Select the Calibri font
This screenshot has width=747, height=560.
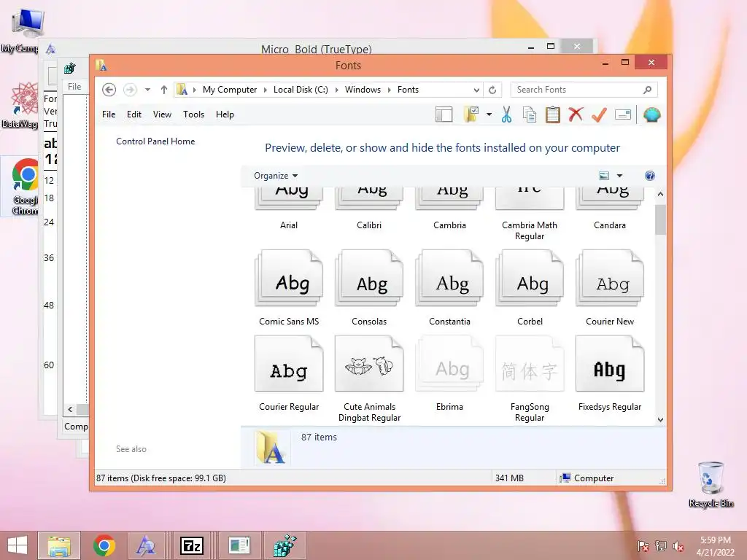click(x=369, y=208)
